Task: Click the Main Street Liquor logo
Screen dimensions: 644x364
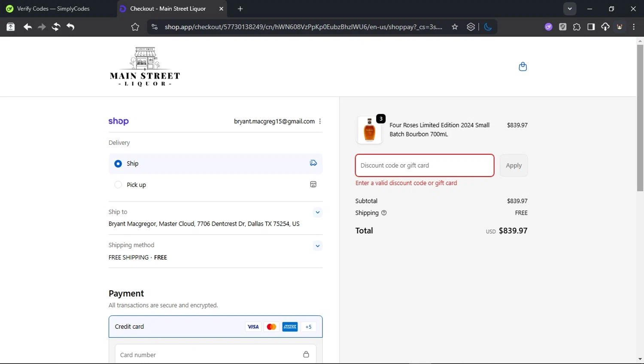Action: point(145,66)
